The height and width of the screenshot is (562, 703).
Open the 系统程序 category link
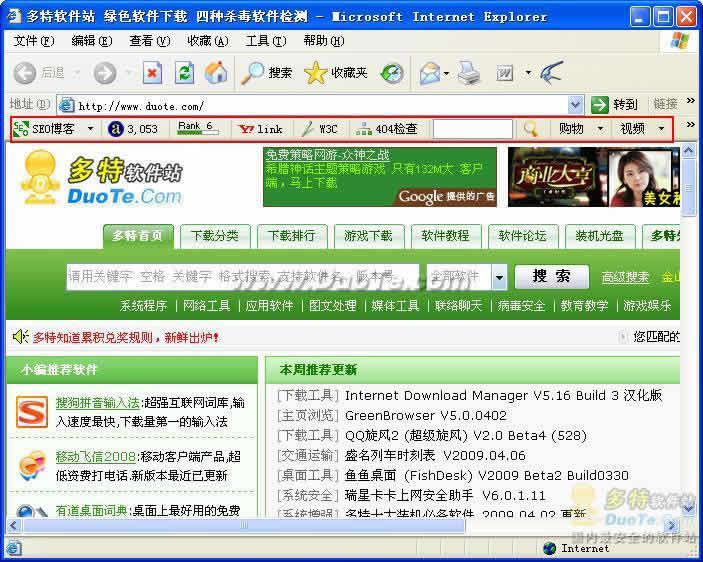[143, 306]
